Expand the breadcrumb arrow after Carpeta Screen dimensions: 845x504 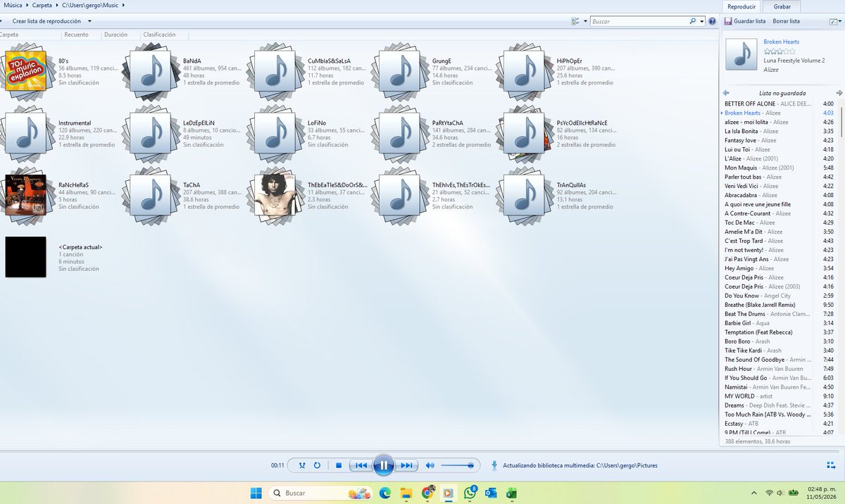56,5
